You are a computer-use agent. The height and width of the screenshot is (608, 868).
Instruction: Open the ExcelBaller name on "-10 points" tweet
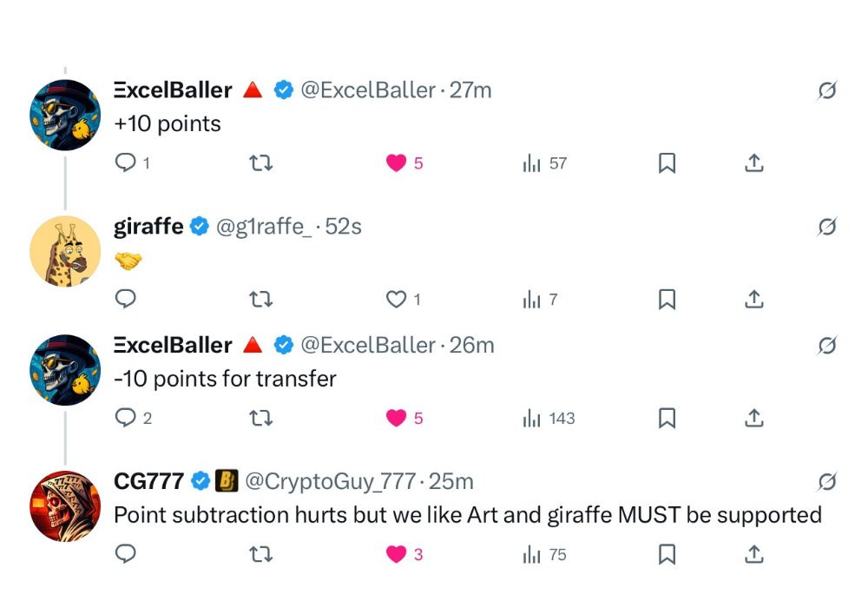coord(173,345)
